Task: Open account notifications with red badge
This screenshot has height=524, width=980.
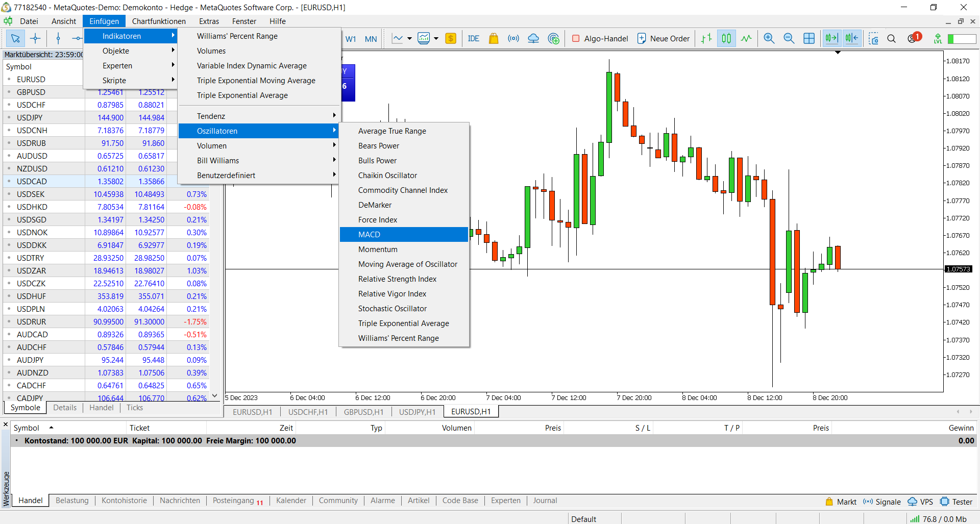Action: 914,38
